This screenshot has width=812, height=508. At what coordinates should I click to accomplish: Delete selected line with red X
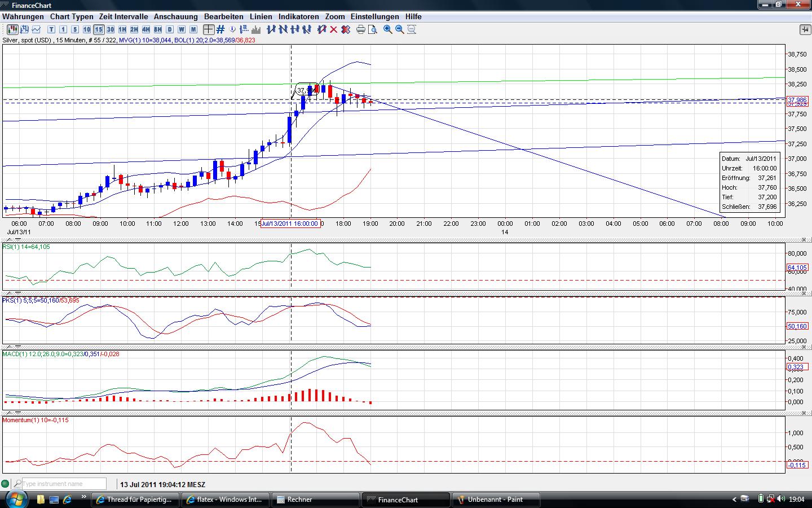point(334,29)
